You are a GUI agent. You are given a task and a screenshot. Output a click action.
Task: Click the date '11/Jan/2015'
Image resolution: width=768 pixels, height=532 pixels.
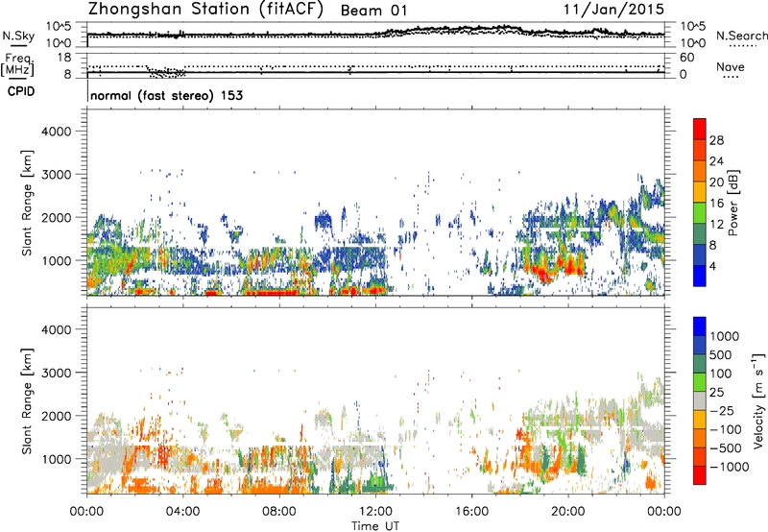pyautogui.click(x=613, y=9)
